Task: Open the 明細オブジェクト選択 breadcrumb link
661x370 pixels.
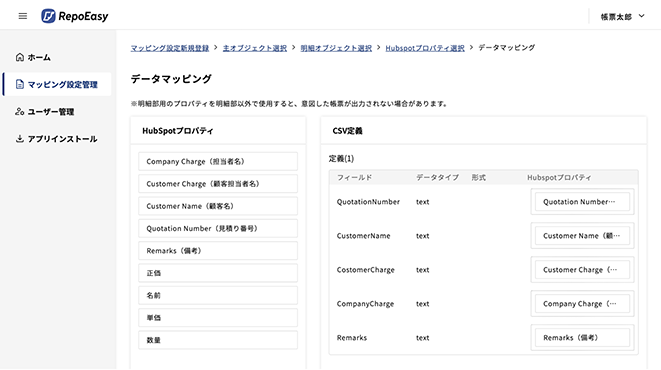Action: pos(336,48)
